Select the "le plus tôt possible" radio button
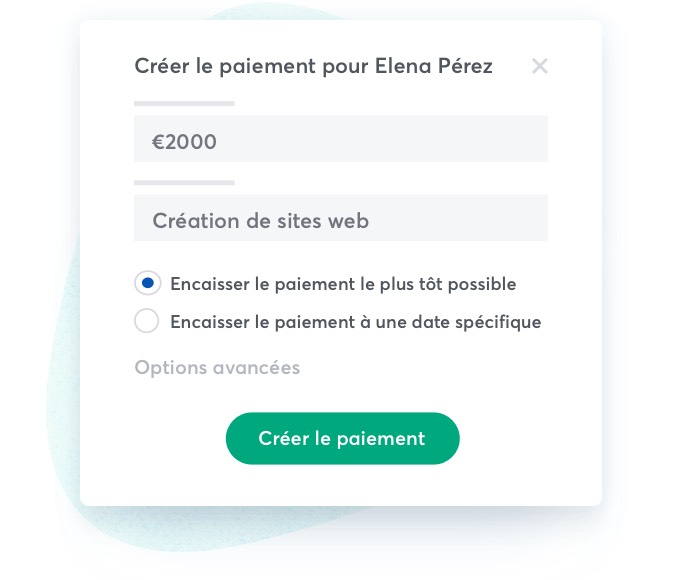680x580 pixels. [147, 283]
